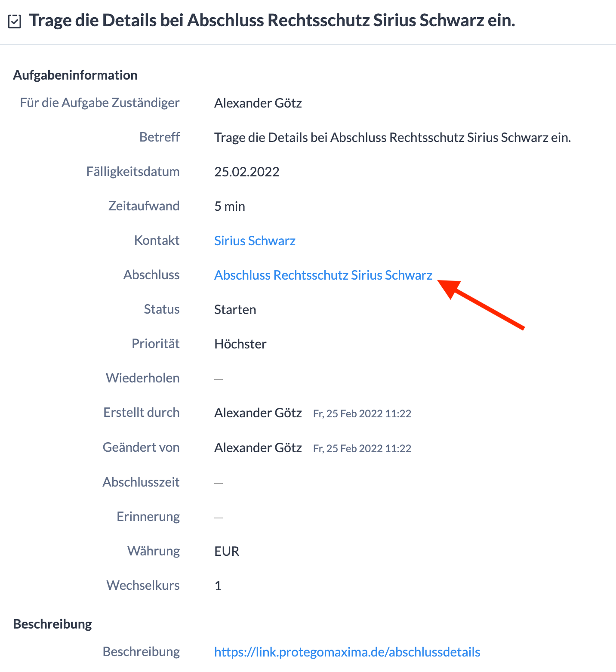Click the Zeitaufwand value 5 min

click(x=230, y=206)
